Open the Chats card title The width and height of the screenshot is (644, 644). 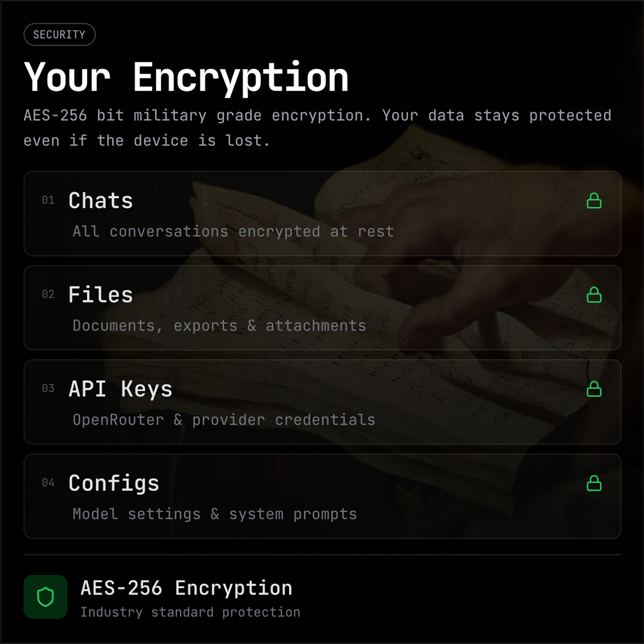101,201
